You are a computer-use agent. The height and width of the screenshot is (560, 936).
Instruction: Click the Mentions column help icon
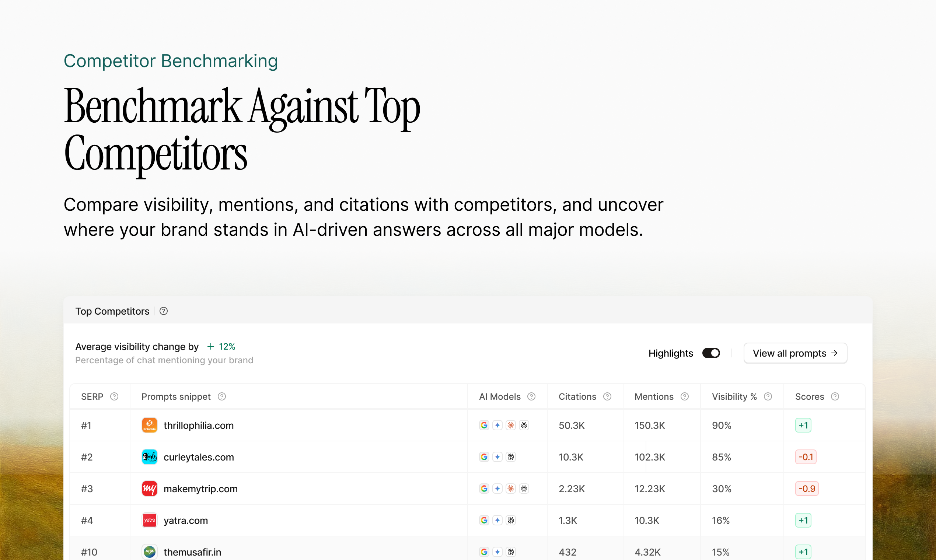click(685, 396)
